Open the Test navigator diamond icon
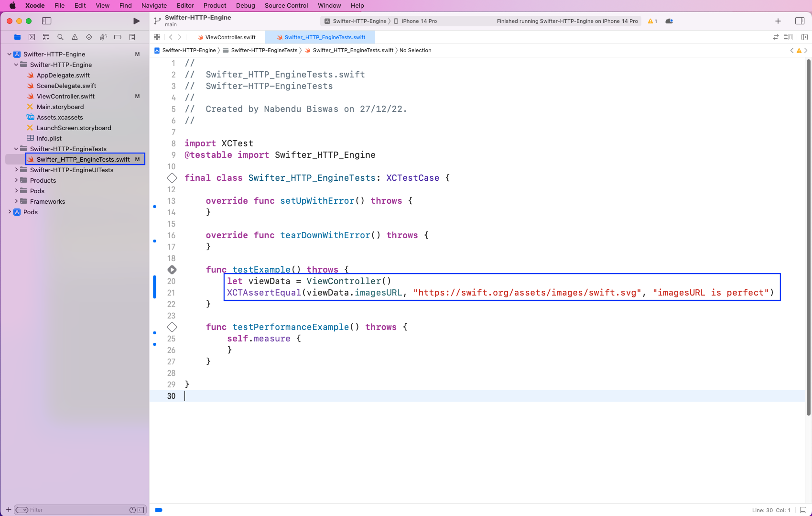Image resolution: width=812 pixels, height=516 pixels. click(89, 37)
